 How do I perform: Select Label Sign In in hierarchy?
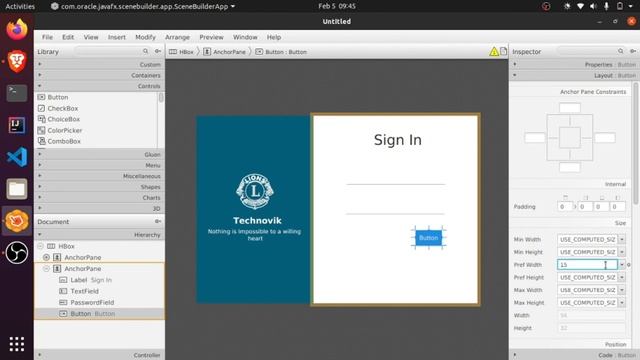(x=100, y=280)
